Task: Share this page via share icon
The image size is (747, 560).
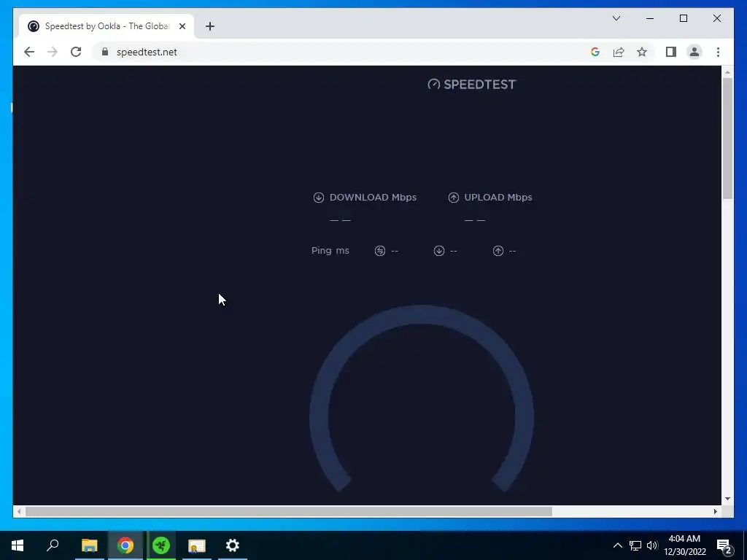Action: pos(619,52)
